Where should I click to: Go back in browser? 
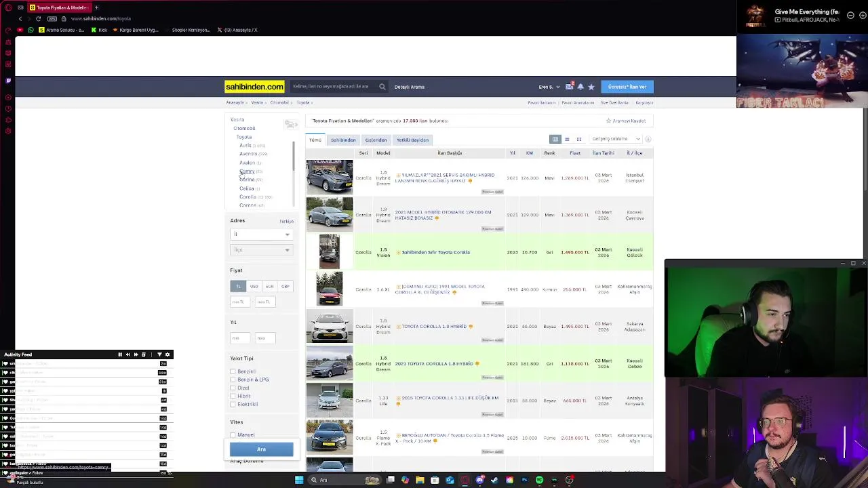20,19
